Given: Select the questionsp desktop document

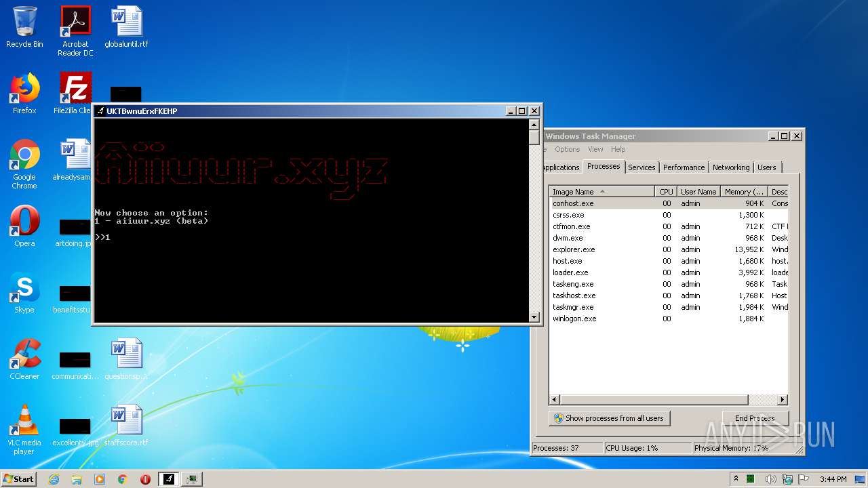Looking at the screenshot, I should coord(126,359).
